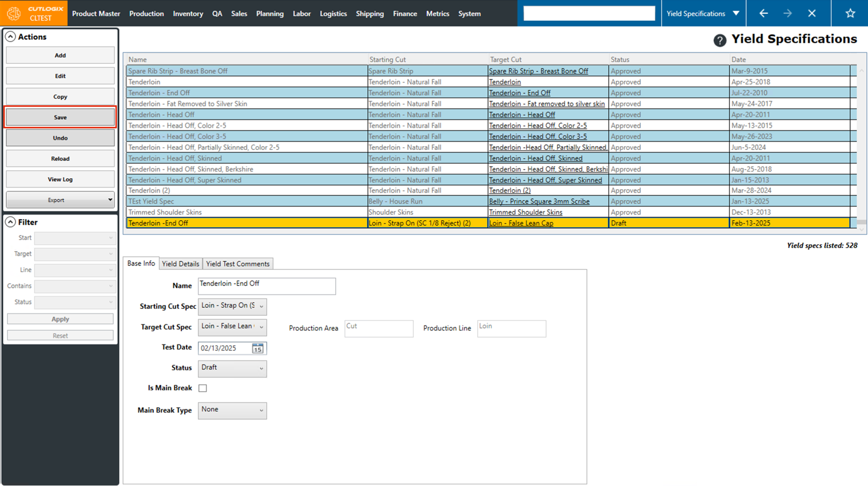Switch to the Yield Details tab
This screenshot has height=486, width=868.
(181, 264)
